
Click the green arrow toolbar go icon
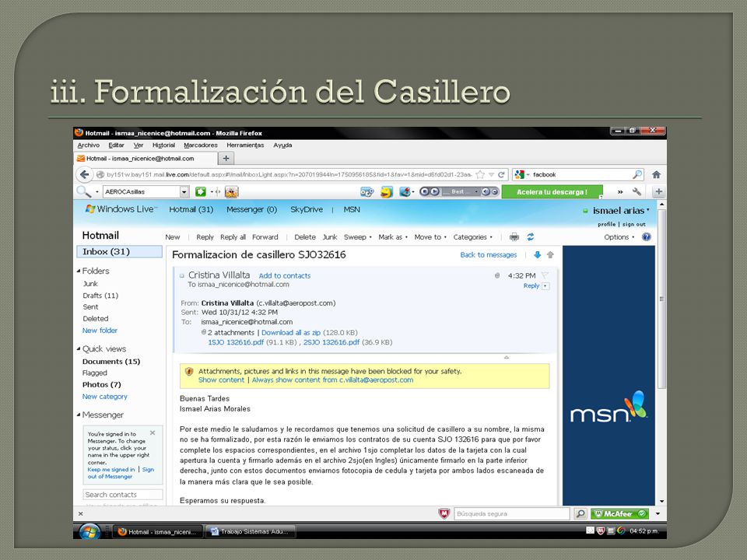coord(201,192)
